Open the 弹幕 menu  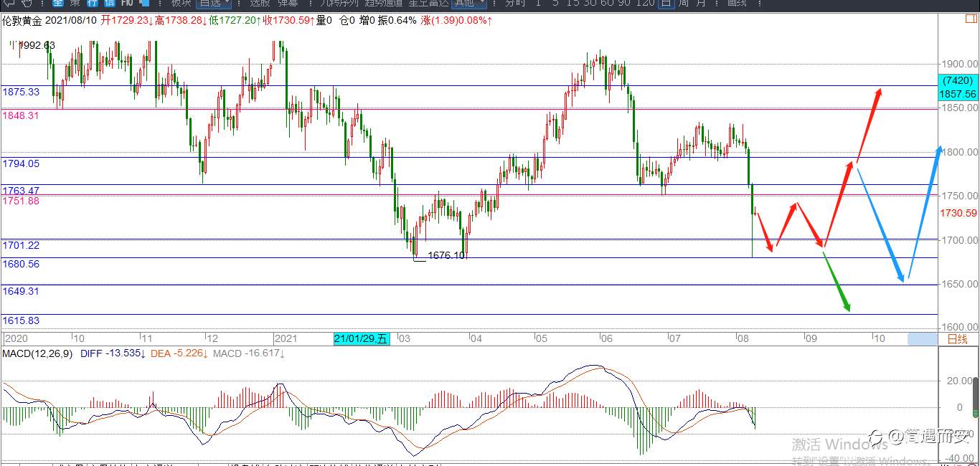click(288, 3)
